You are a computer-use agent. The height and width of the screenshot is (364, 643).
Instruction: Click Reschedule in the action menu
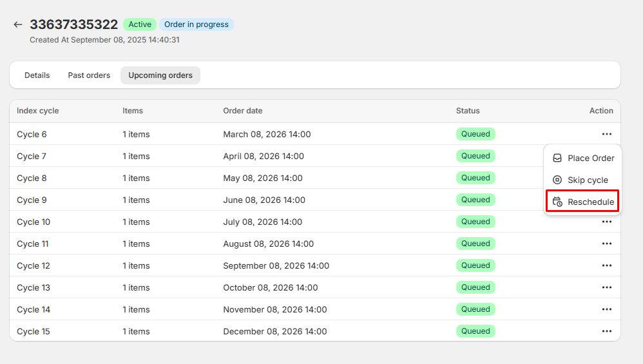point(583,202)
